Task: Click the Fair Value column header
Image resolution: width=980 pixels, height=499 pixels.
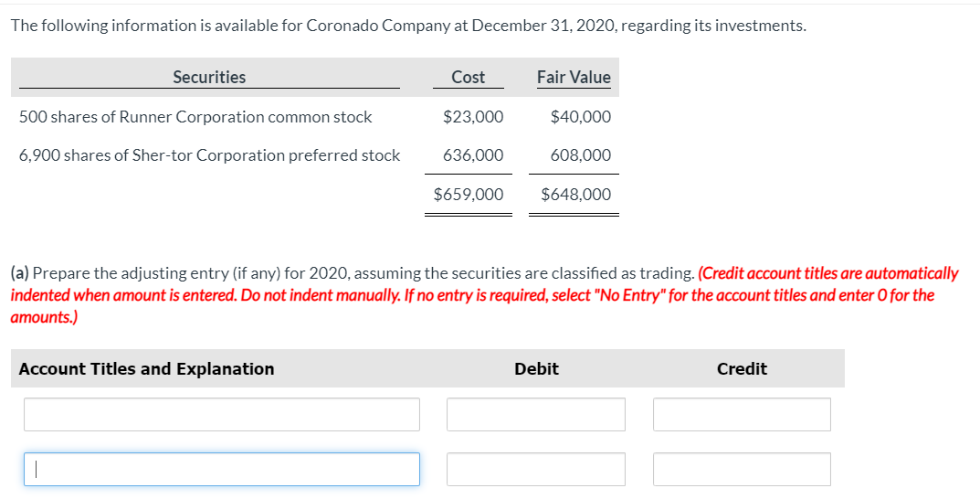Action: click(574, 78)
